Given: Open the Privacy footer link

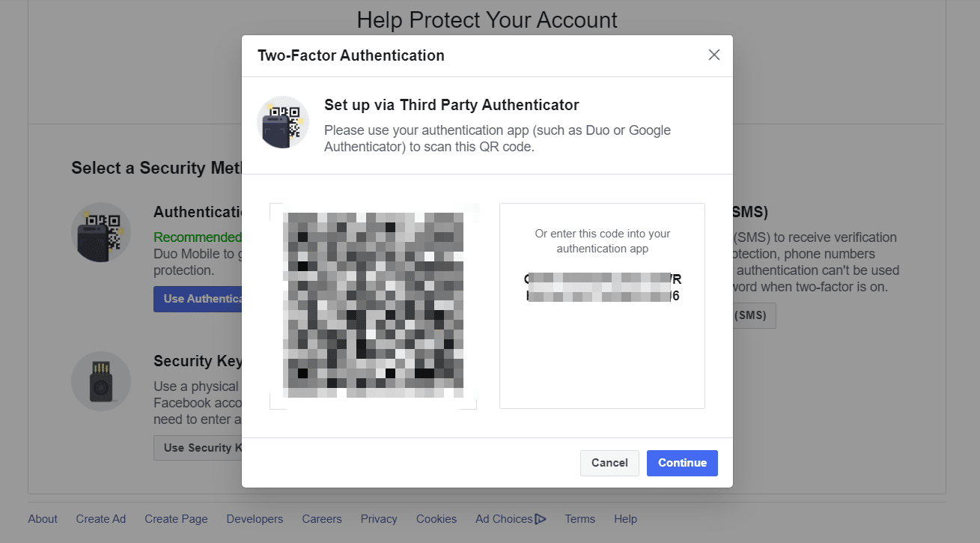Looking at the screenshot, I should click(379, 519).
